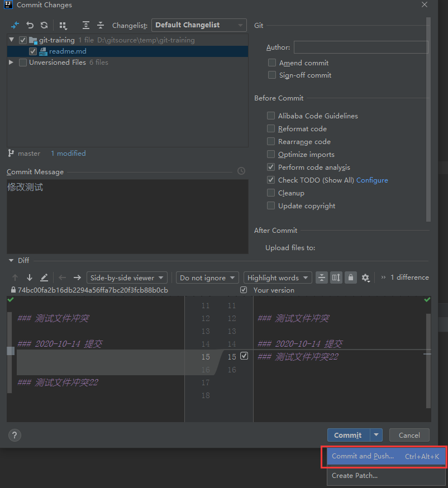Image resolution: width=448 pixels, height=488 pixels.
Task: Toggle the line 15 change checkbox
Action: pyautogui.click(x=244, y=356)
